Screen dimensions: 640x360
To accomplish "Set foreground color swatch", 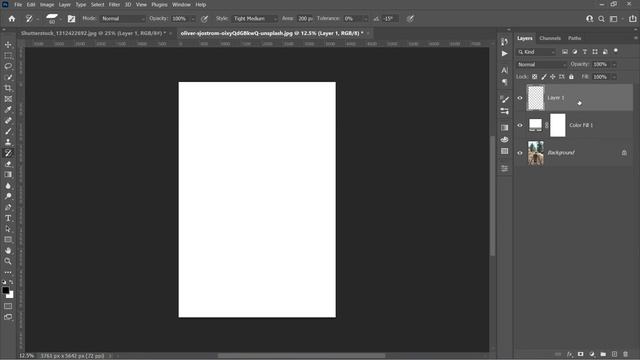I will (x=5, y=290).
